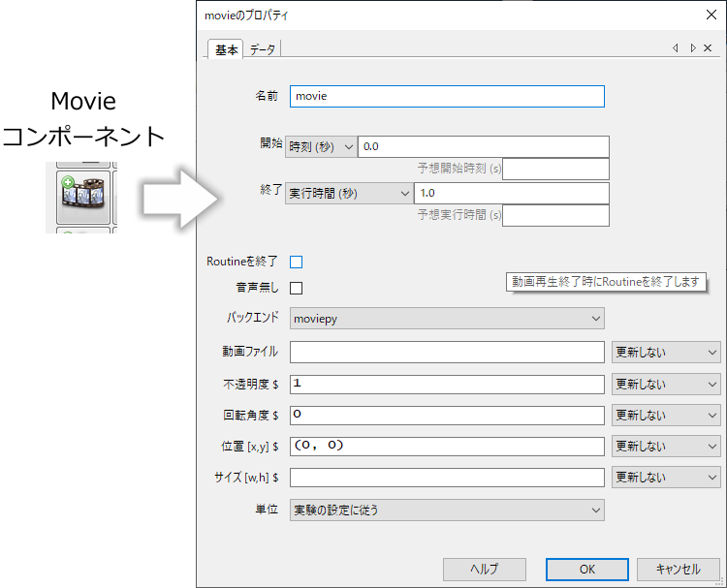
Task: Open サイズ [w,h] 更新しない update dropdown
Action: click(666, 478)
